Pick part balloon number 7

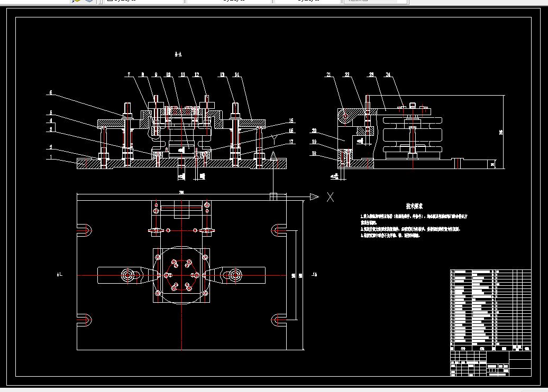pyautogui.click(x=129, y=74)
